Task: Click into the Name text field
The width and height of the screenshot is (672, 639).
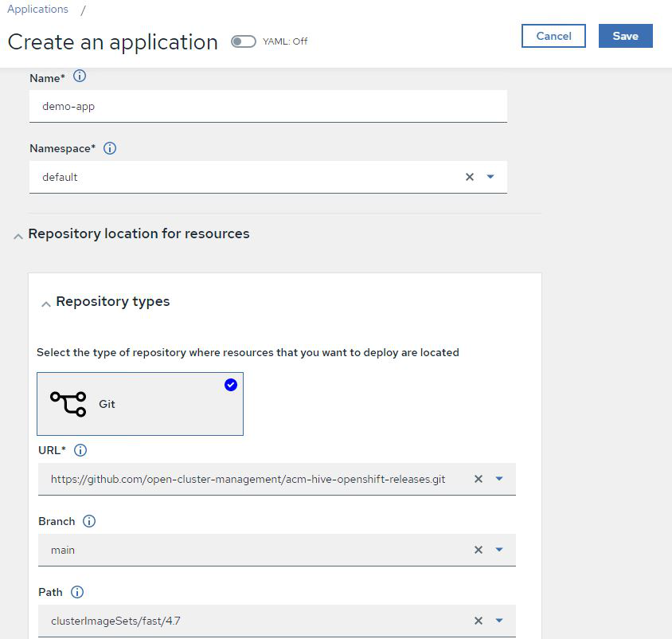Action: pos(268,106)
